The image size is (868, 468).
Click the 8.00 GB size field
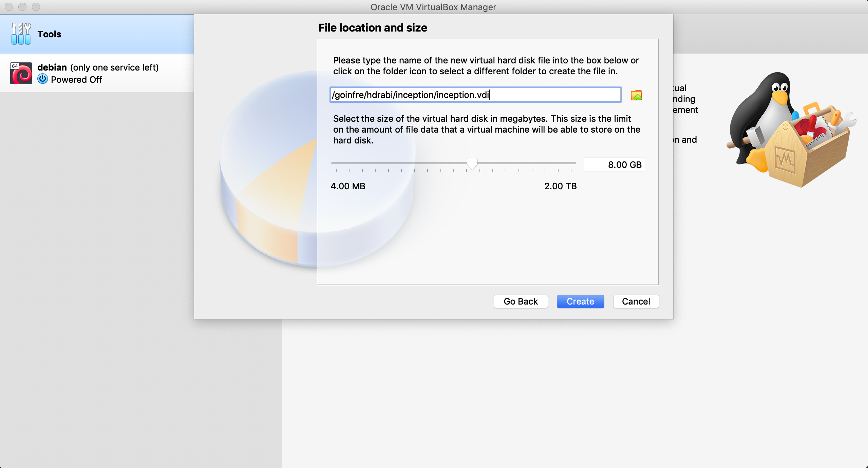click(614, 165)
